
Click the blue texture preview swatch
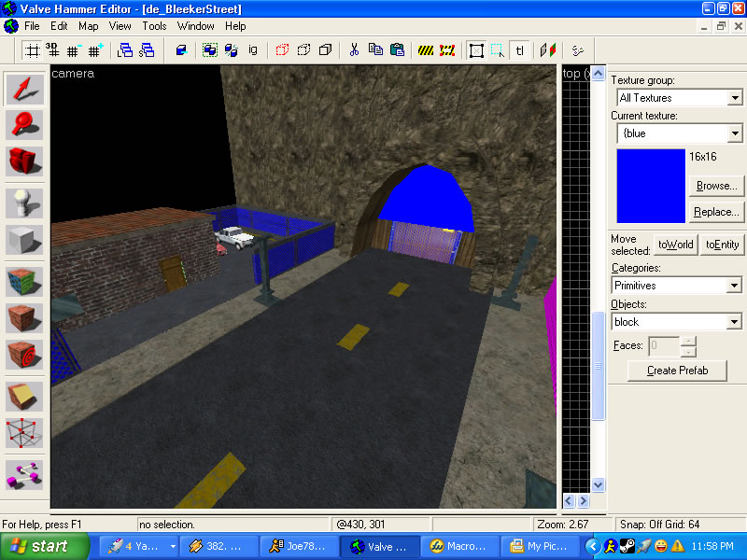pyautogui.click(x=651, y=186)
